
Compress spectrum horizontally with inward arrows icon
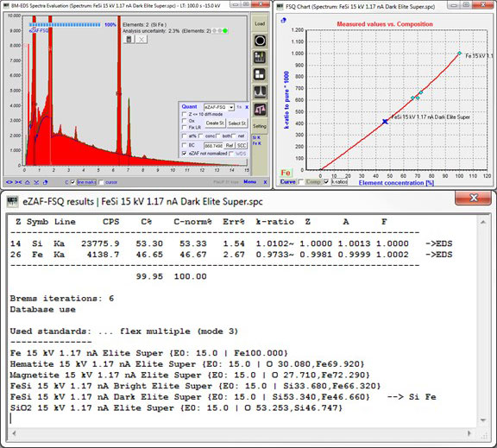point(18,182)
